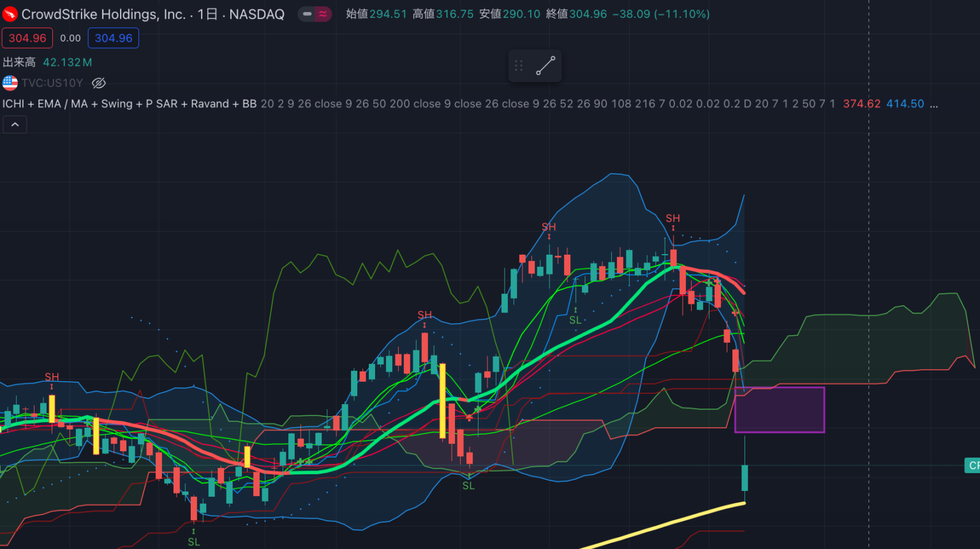This screenshot has height=549, width=980.
Task: Select the trend line drawing tool
Action: 546,66
